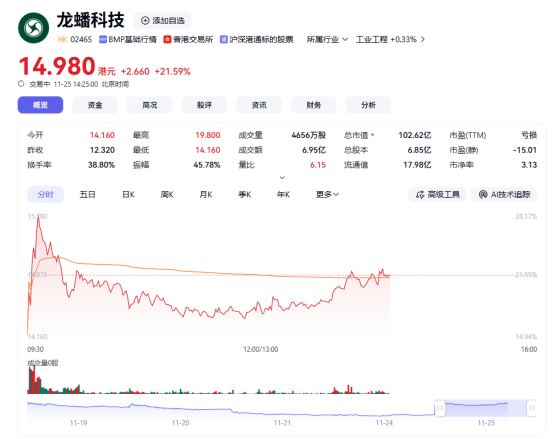The height and width of the screenshot is (439, 554).
Task: Click the 最高 value 19.800
Action: pos(208,135)
